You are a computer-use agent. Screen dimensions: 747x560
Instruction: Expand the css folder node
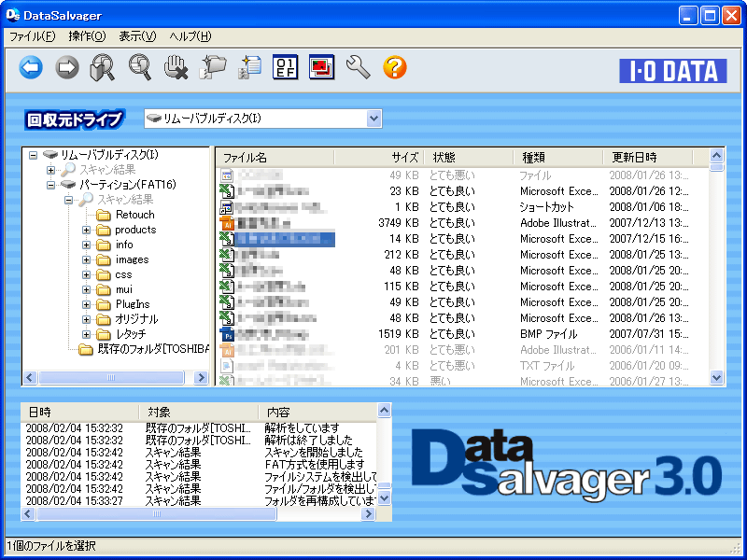coord(86,274)
